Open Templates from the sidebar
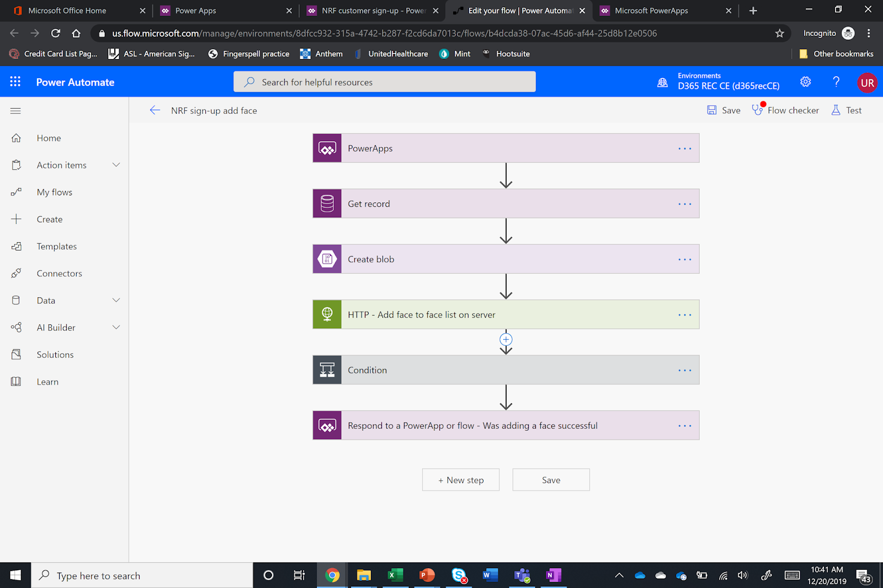 (57, 246)
